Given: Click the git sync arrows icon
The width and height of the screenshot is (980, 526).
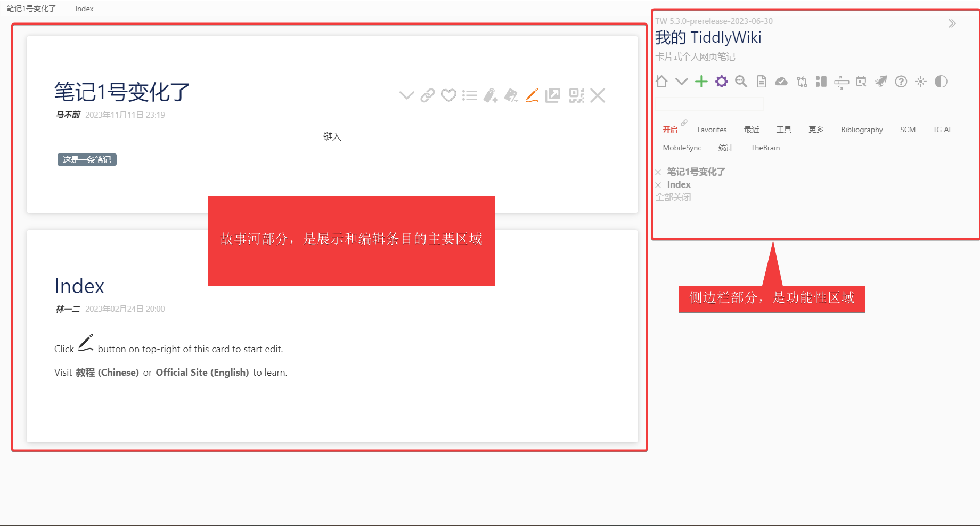Looking at the screenshot, I should tap(802, 82).
